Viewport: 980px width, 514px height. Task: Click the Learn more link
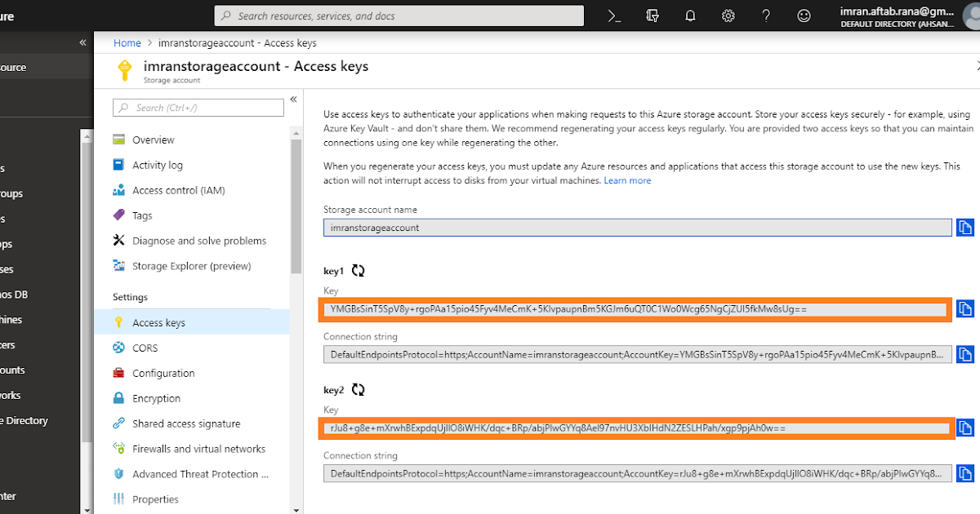point(627,180)
